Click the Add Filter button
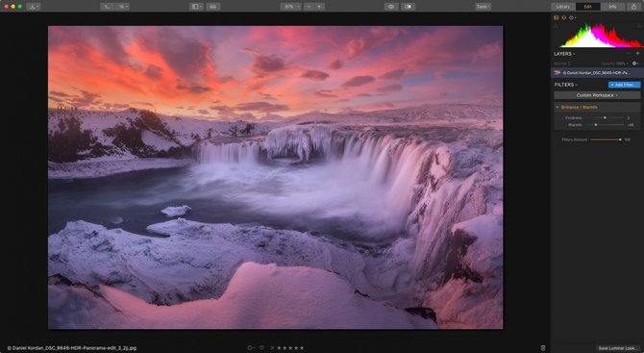 (624, 85)
